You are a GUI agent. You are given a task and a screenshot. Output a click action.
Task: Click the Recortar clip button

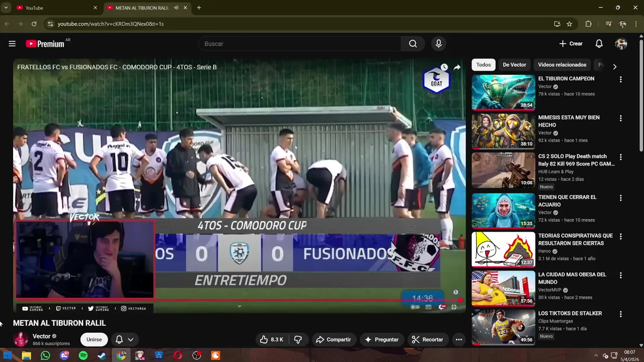(427, 339)
